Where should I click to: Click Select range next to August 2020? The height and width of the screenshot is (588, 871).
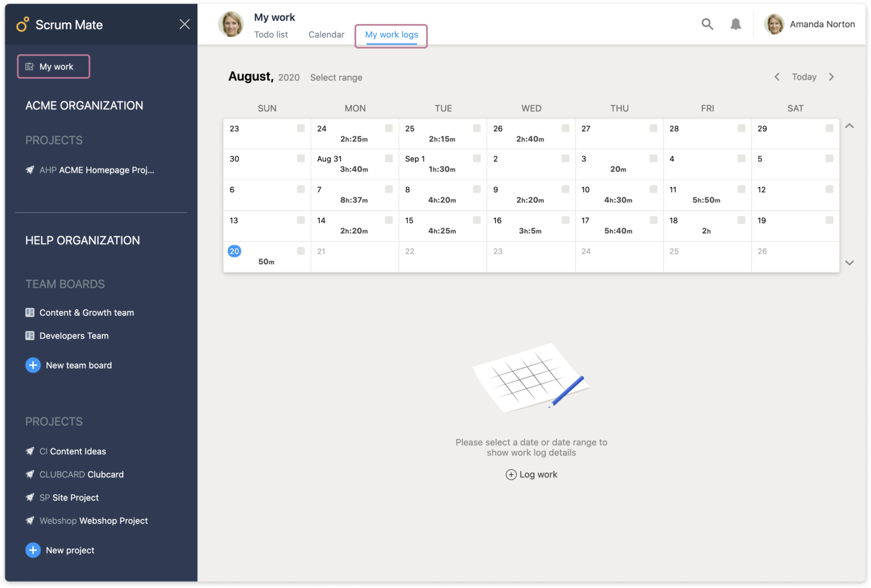[336, 78]
